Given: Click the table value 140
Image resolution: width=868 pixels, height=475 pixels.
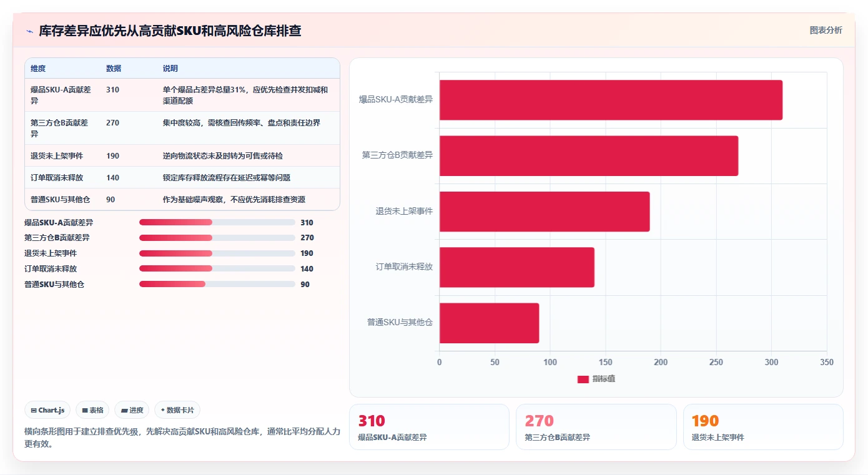Looking at the screenshot, I should tap(112, 178).
